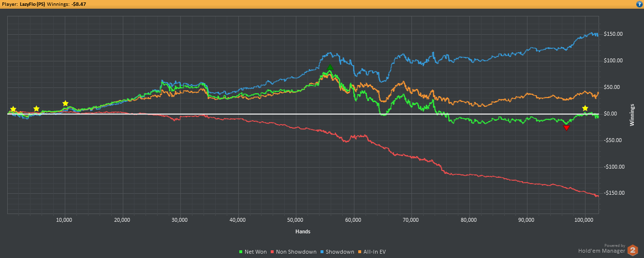Click the Winnings y-axis title
644x258 pixels.
click(x=632, y=114)
